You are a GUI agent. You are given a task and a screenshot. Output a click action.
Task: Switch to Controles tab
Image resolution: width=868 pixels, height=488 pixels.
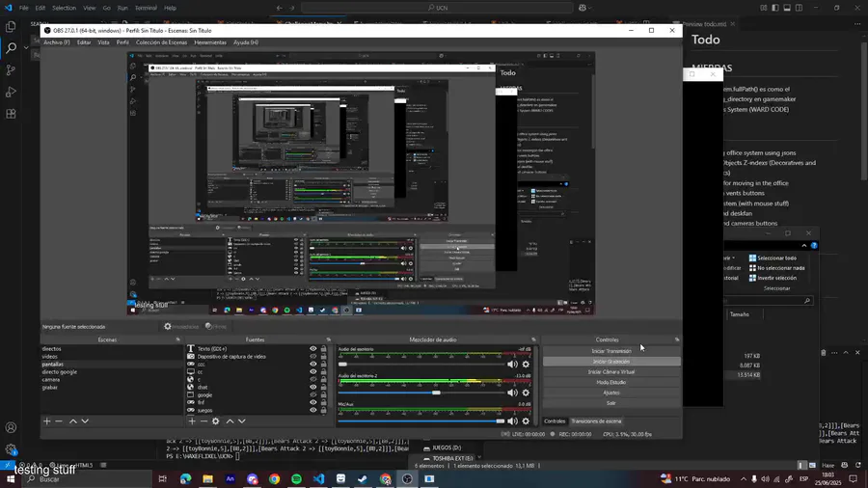tap(555, 421)
